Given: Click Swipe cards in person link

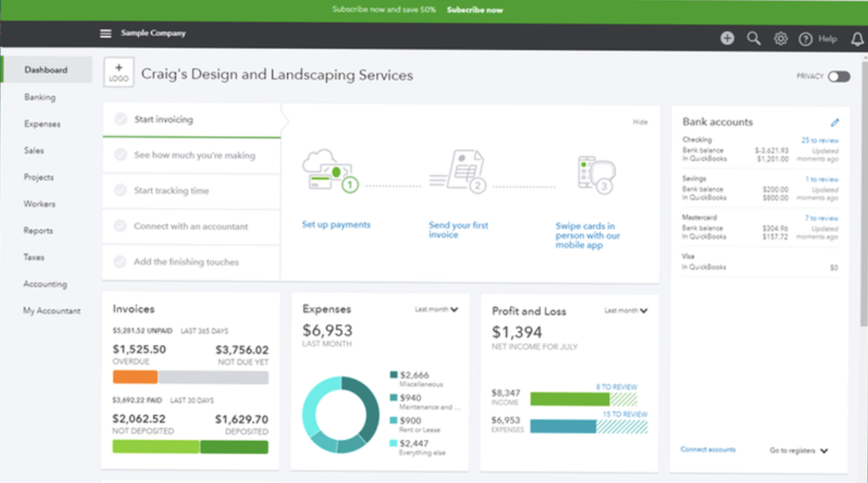Looking at the screenshot, I should click(588, 236).
